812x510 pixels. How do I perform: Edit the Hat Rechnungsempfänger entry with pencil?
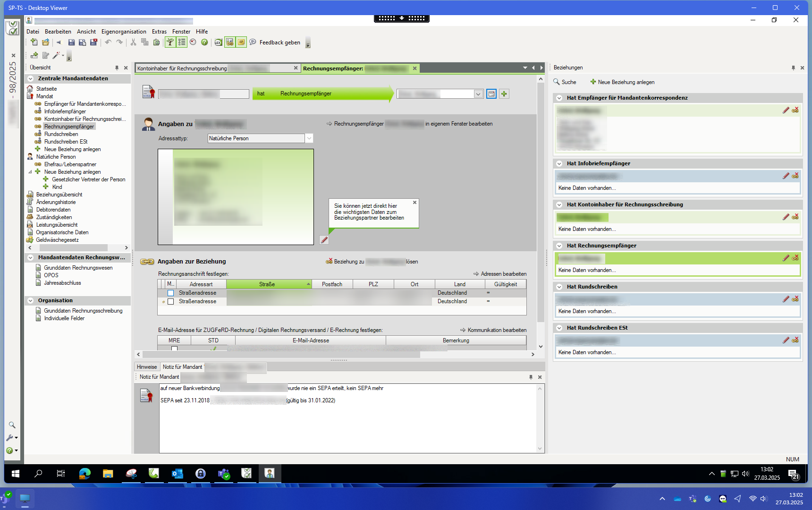click(x=786, y=258)
